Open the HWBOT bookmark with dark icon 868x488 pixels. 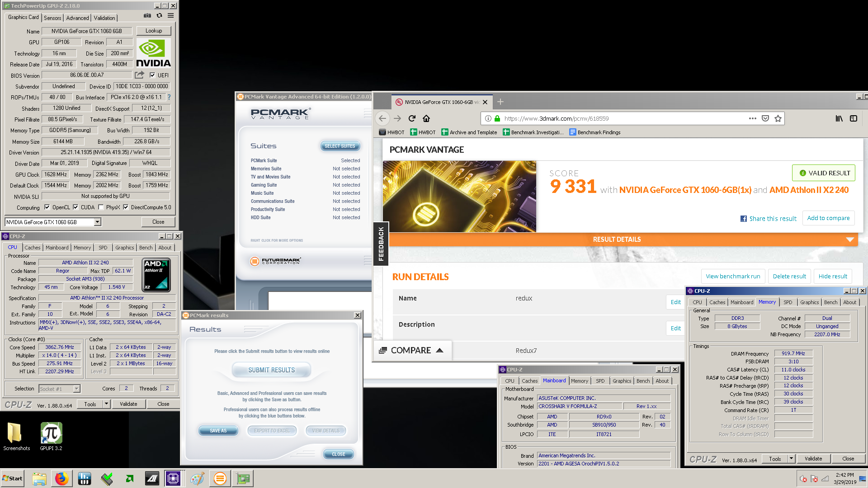click(x=392, y=132)
